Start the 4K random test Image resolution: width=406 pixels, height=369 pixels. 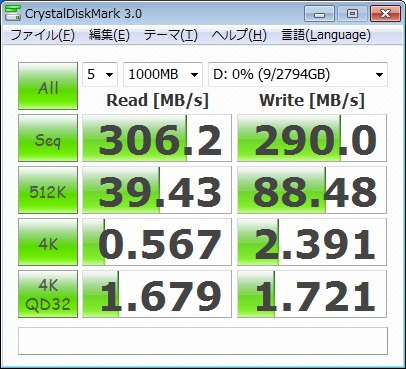48,242
